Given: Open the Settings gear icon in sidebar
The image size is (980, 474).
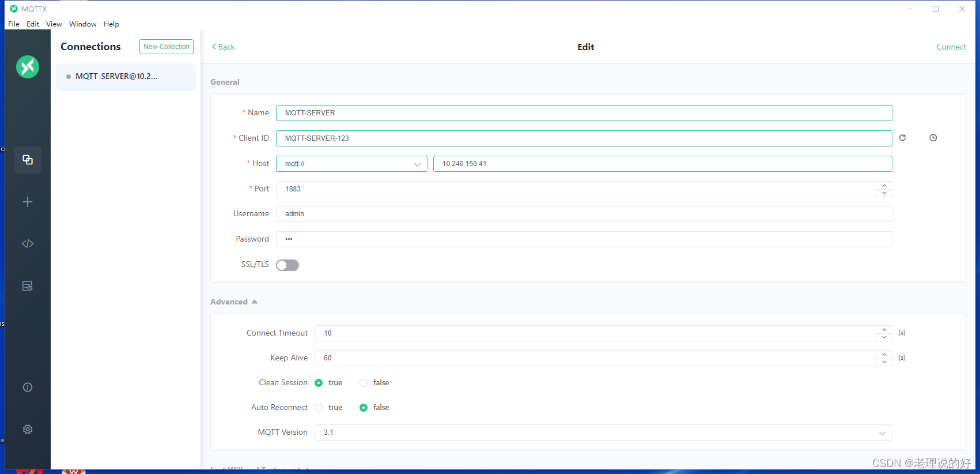Looking at the screenshot, I should [x=28, y=429].
